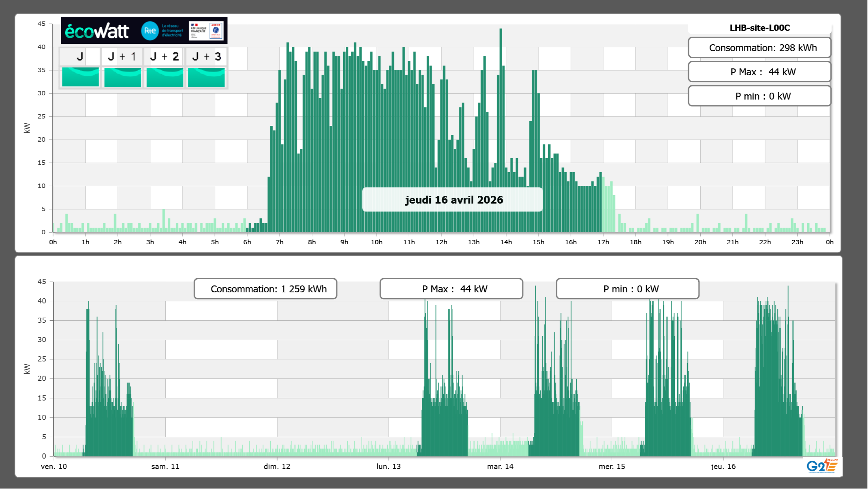Click the green signal tile under J + 1
Screen dimensions: 868x489
pos(123,77)
